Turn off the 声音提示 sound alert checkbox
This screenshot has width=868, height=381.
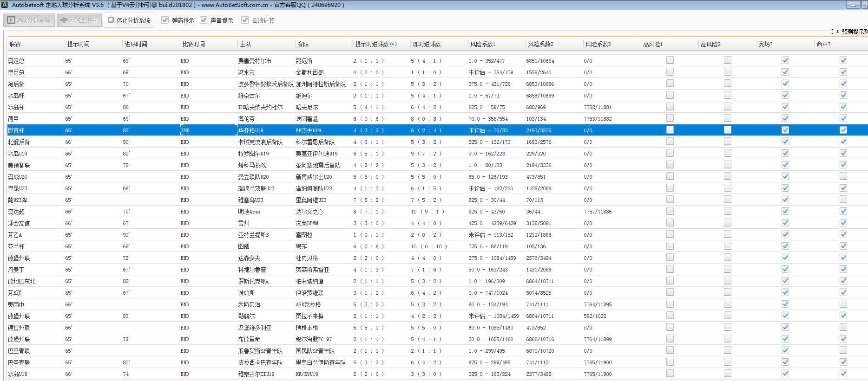(x=204, y=20)
